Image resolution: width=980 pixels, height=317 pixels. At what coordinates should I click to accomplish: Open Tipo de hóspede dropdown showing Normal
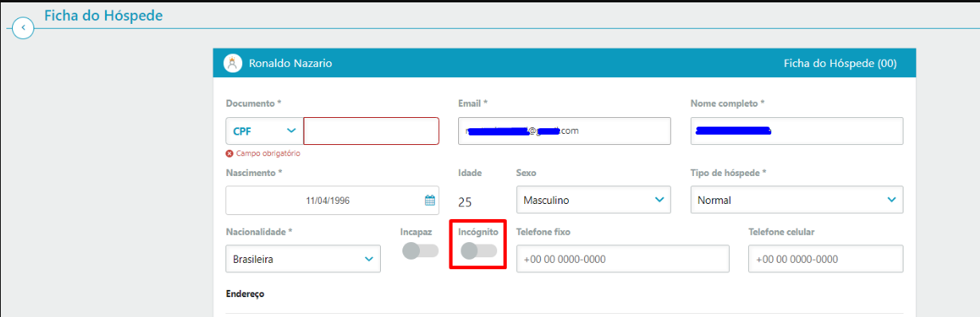tap(797, 201)
